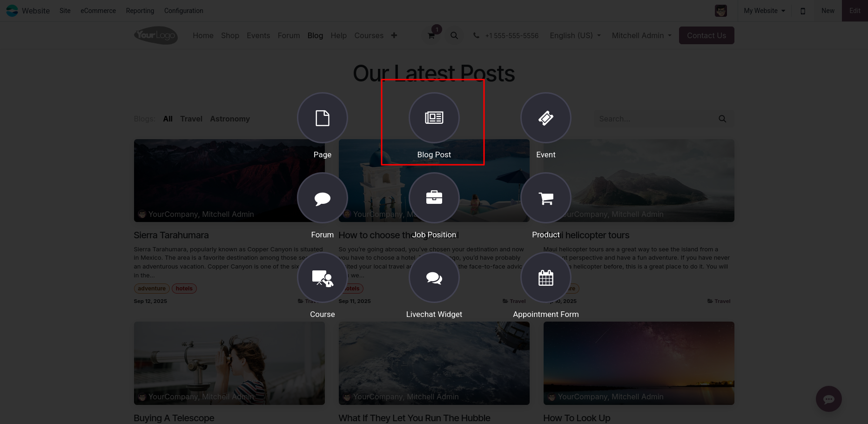Image resolution: width=868 pixels, height=424 pixels.
Task: Open the eCommerce menu
Action: [98, 11]
